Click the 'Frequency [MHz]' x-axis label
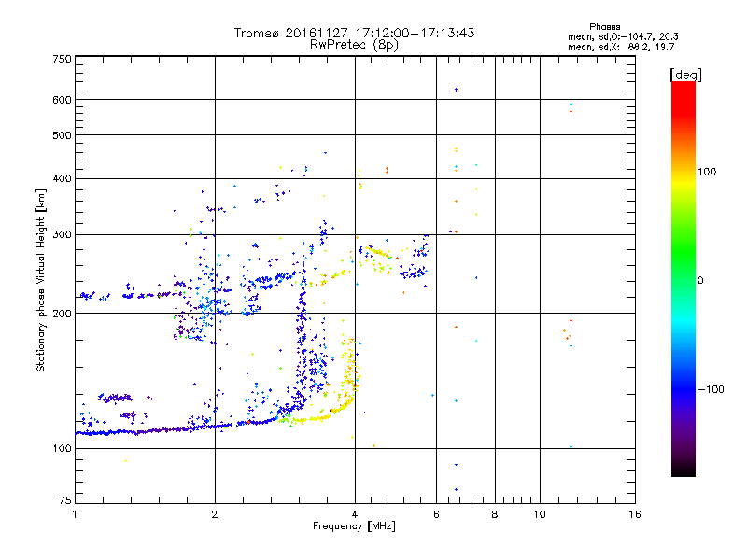 point(354,526)
